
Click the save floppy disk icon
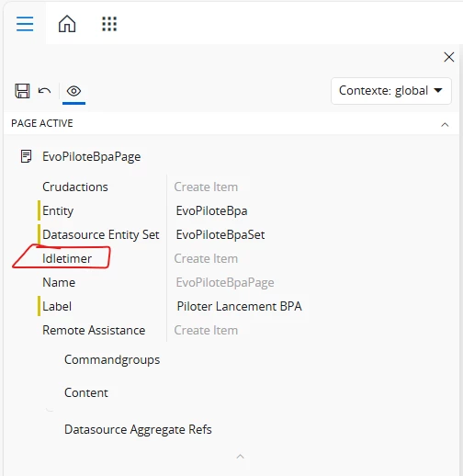22,91
